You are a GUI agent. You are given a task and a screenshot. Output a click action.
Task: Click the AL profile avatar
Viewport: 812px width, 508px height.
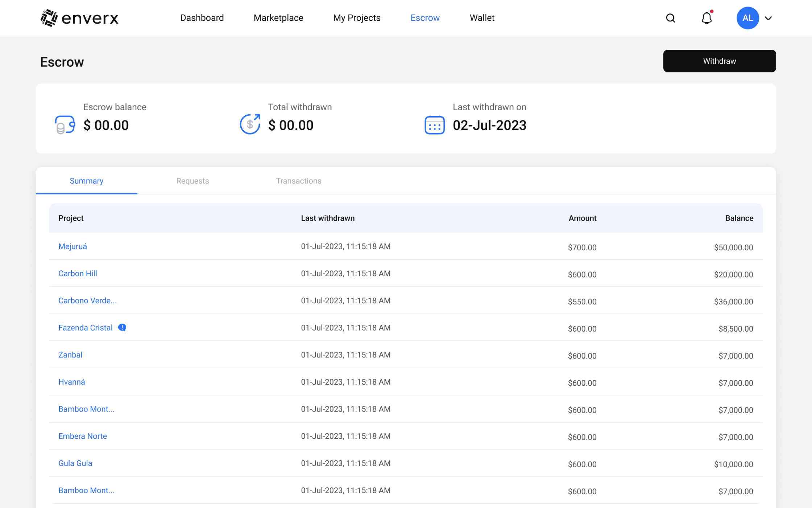point(747,18)
